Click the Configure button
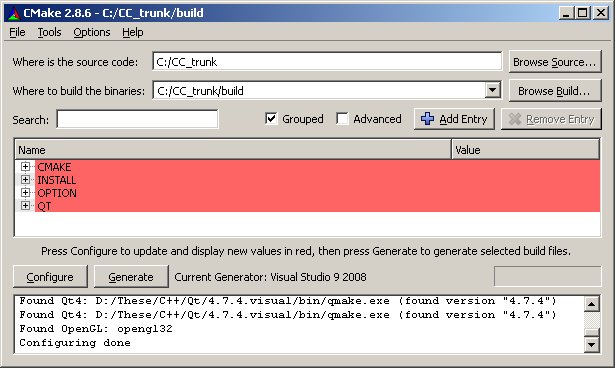Image resolution: width=615 pixels, height=368 pixels. click(x=50, y=277)
